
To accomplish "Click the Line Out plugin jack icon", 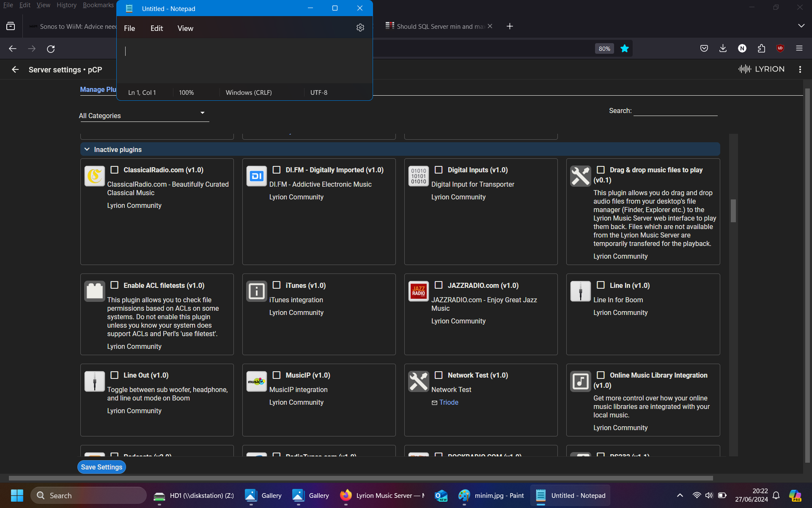I will [x=95, y=381].
